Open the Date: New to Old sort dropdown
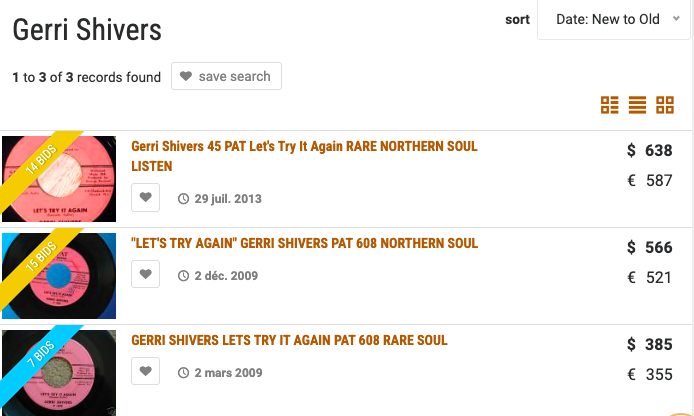Image resolution: width=694 pixels, height=416 pixels. 614,19
